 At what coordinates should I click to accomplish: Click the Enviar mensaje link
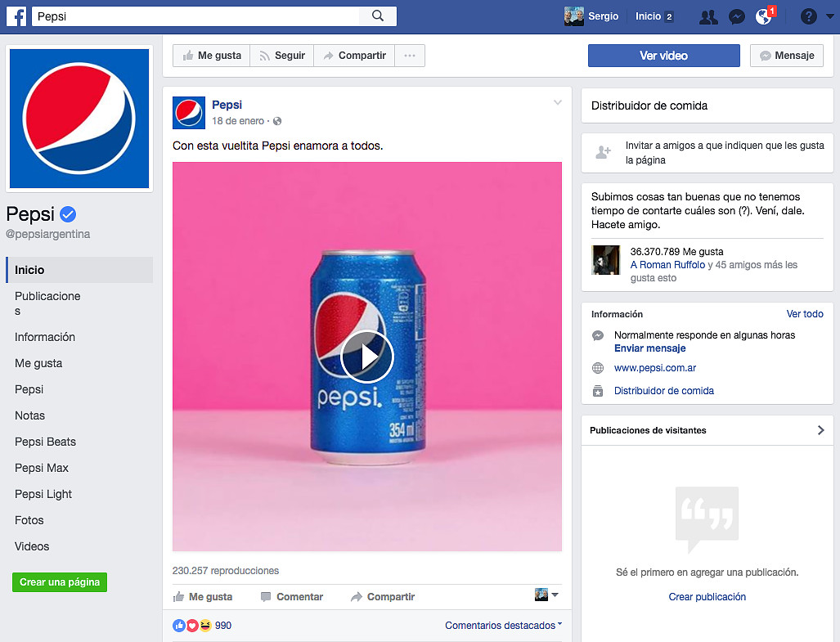[x=649, y=348]
